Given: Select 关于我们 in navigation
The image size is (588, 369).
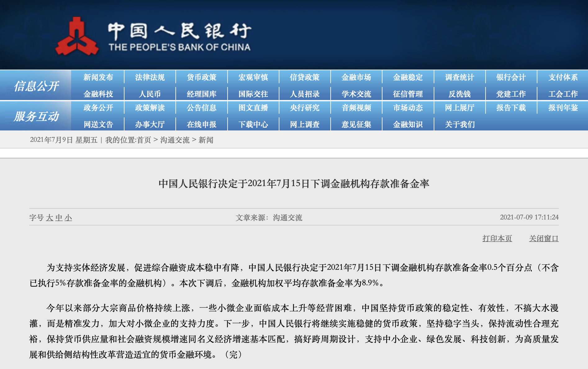Looking at the screenshot, I should click(x=459, y=124).
